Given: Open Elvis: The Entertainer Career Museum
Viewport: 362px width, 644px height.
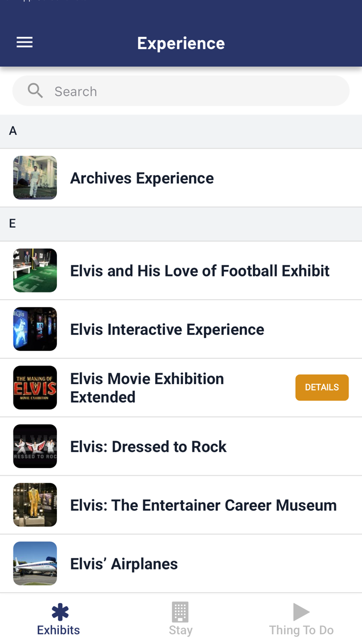Looking at the screenshot, I should 202,505.
